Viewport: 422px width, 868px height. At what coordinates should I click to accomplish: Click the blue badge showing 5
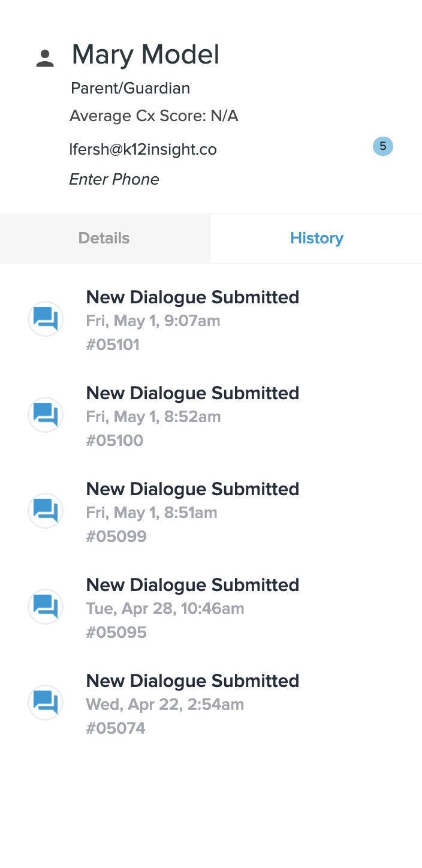click(382, 146)
